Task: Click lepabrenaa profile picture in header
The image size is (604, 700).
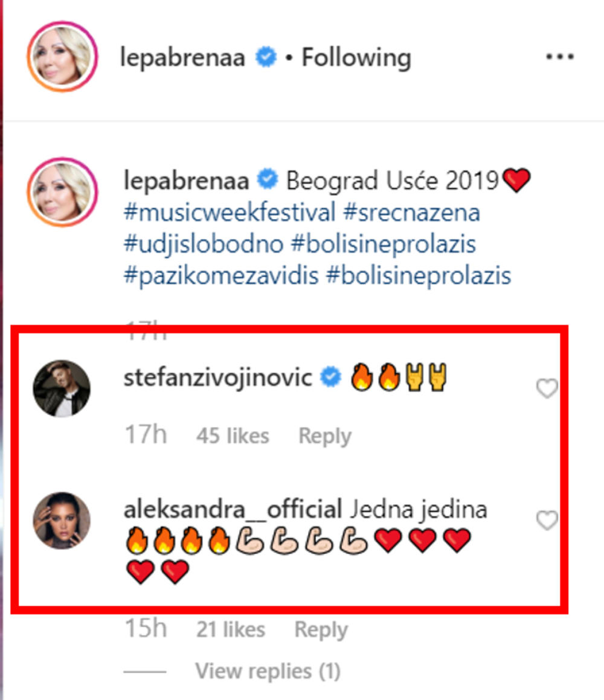Action: tap(62, 57)
